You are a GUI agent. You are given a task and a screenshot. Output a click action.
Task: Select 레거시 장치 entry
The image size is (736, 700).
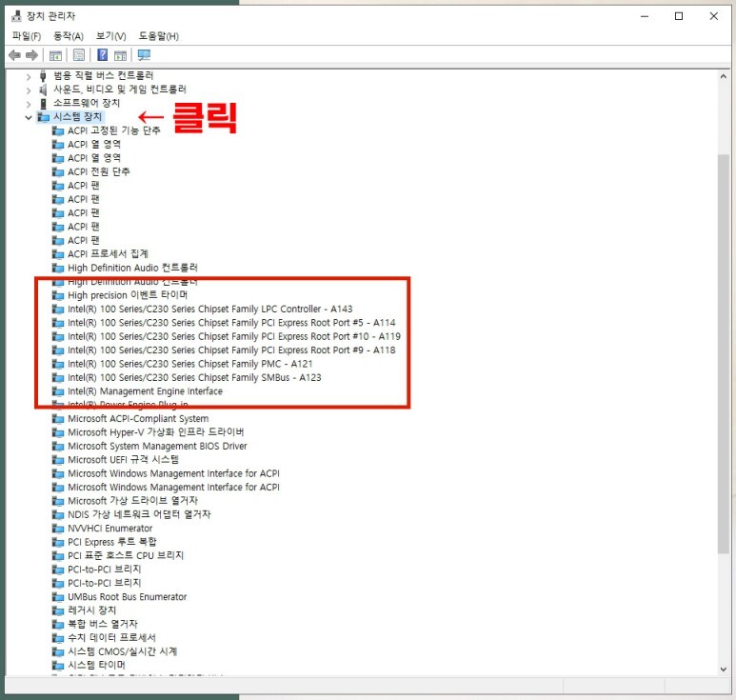(92, 610)
